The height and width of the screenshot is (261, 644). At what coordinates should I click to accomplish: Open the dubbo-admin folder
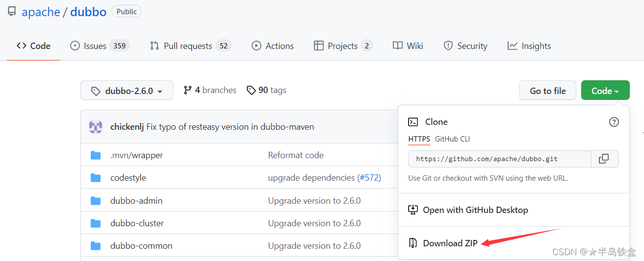tap(136, 201)
